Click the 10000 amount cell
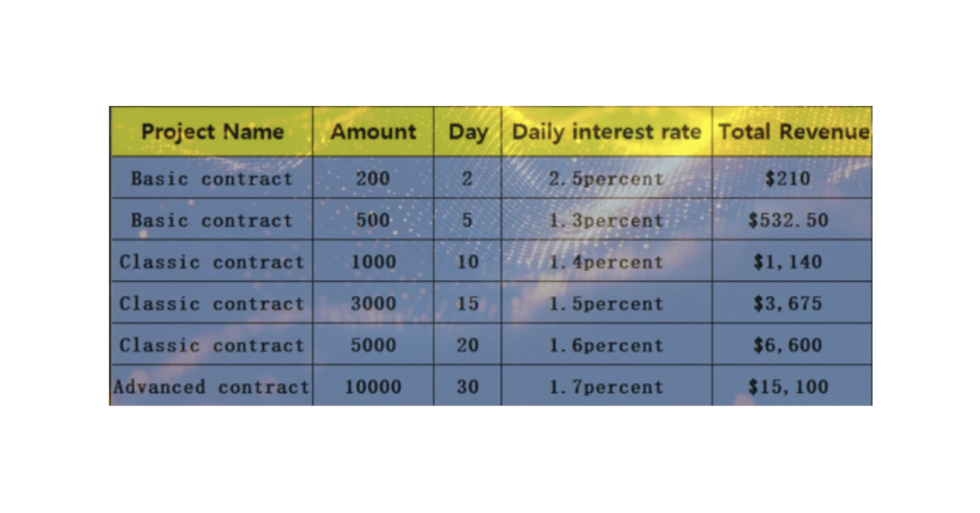980x513 pixels. tap(373, 386)
